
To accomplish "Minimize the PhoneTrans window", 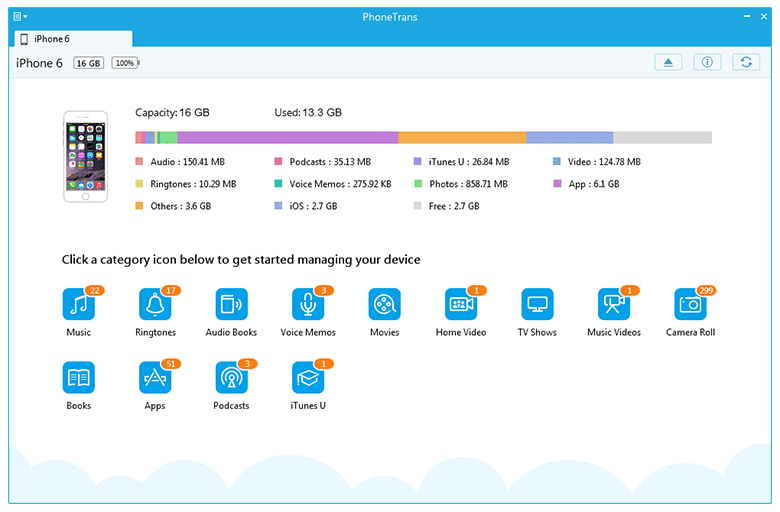I will click(747, 16).
